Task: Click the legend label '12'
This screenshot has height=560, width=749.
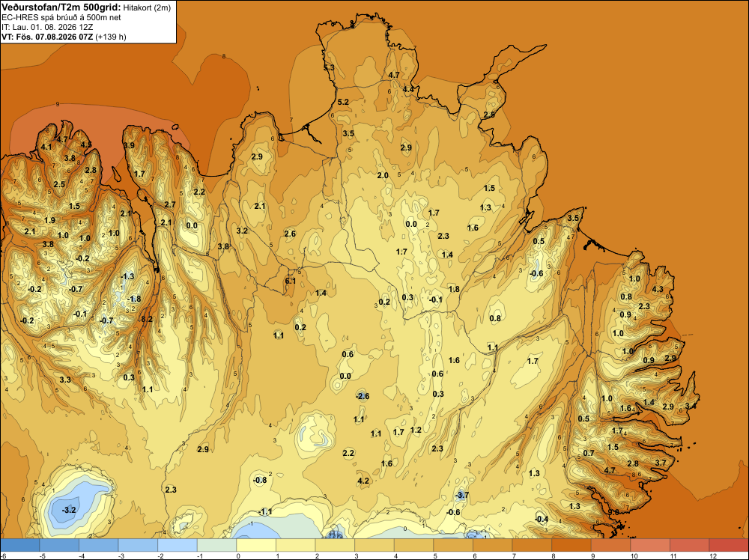Action: [713, 556]
